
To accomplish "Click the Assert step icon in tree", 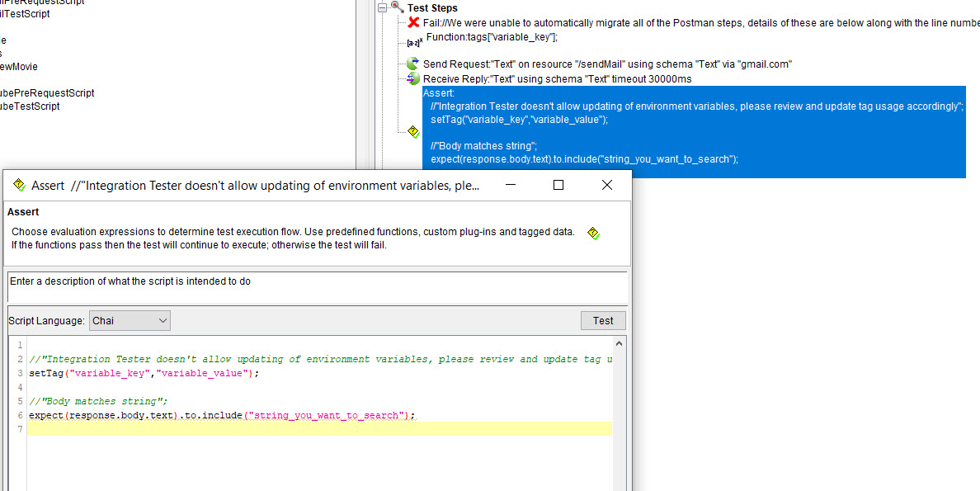I will pyautogui.click(x=413, y=131).
